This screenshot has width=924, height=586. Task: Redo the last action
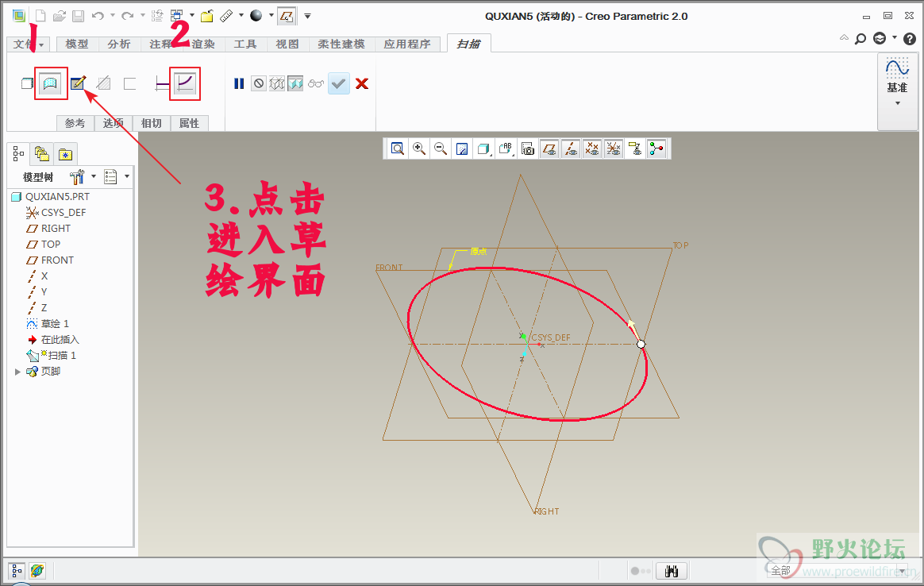(127, 16)
